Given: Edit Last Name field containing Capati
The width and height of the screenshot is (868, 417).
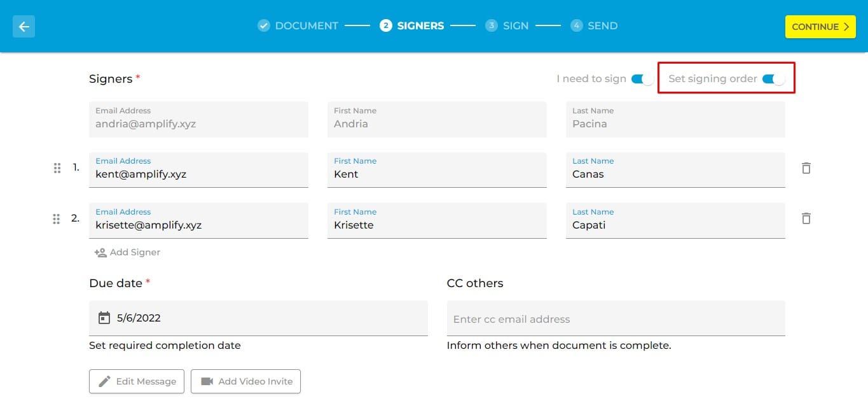Looking at the screenshot, I should pyautogui.click(x=675, y=220).
